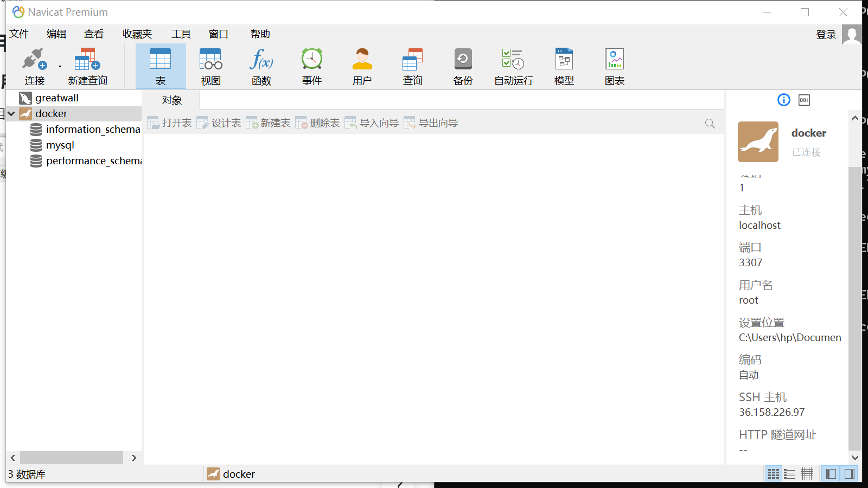Collapse the docker connection node
The width and height of the screenshot is (868, 488).
point(11,114)
